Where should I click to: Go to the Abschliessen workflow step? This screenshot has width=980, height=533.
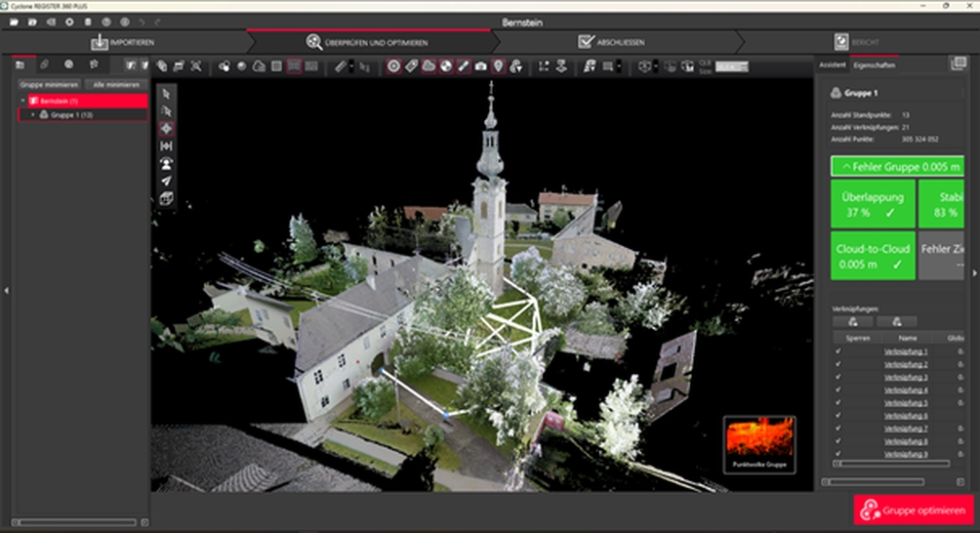pos(611,42)
